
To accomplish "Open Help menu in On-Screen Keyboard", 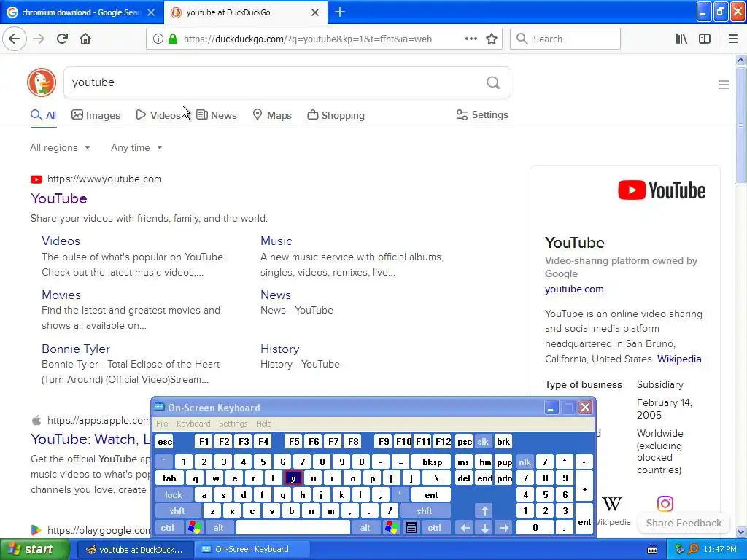I will (263, 424).
